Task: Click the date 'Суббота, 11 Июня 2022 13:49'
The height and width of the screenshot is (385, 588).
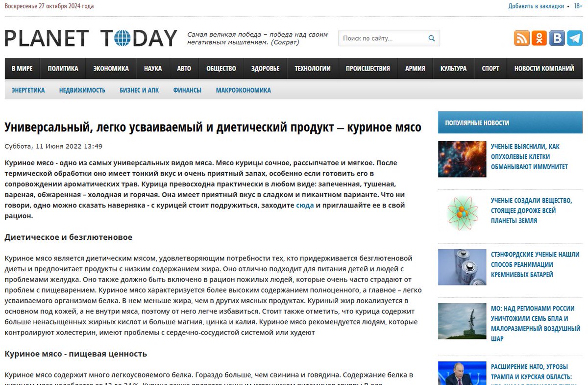Action: click(x=53, y=146)
